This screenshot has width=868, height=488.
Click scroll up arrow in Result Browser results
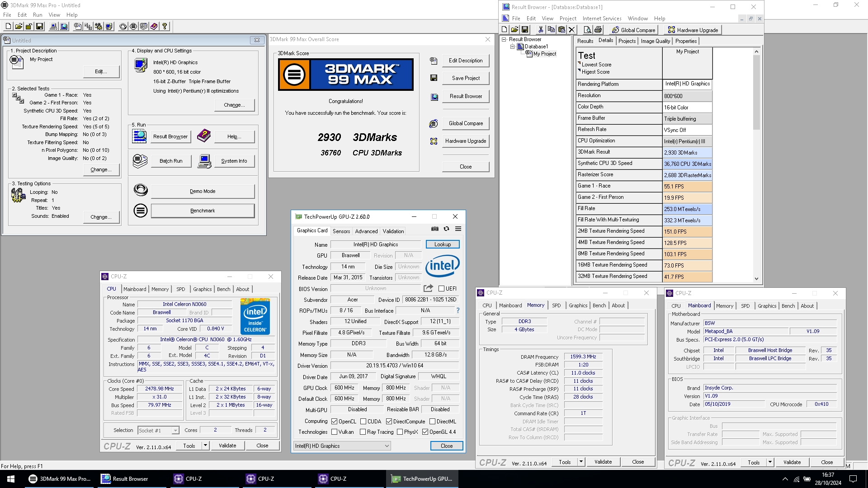coord(756,52)
